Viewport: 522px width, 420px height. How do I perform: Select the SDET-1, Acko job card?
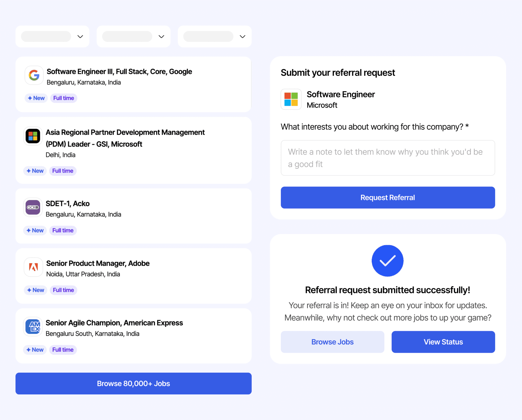pos(133,216)
